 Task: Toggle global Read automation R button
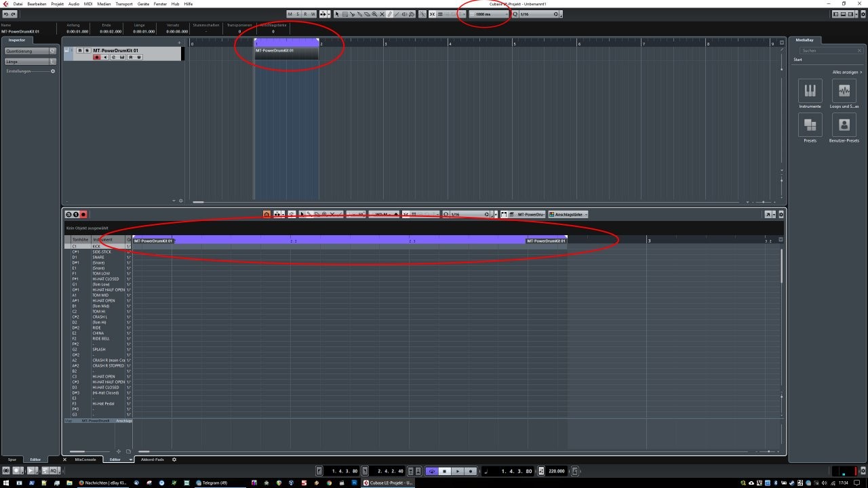(x=305, y=14)
